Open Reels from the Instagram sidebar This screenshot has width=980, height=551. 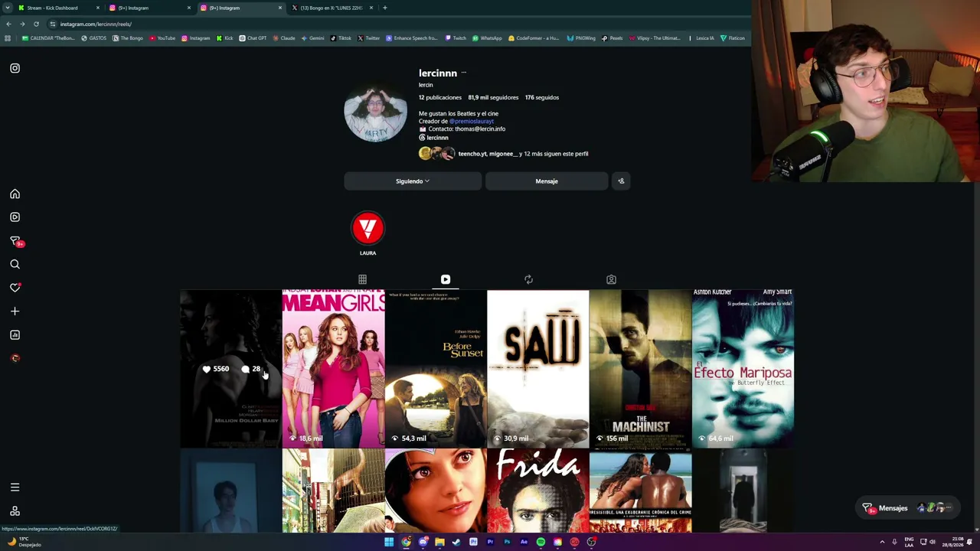[x=15, y=217]
